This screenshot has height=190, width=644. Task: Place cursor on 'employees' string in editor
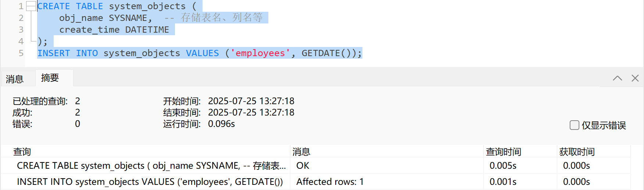260,53
